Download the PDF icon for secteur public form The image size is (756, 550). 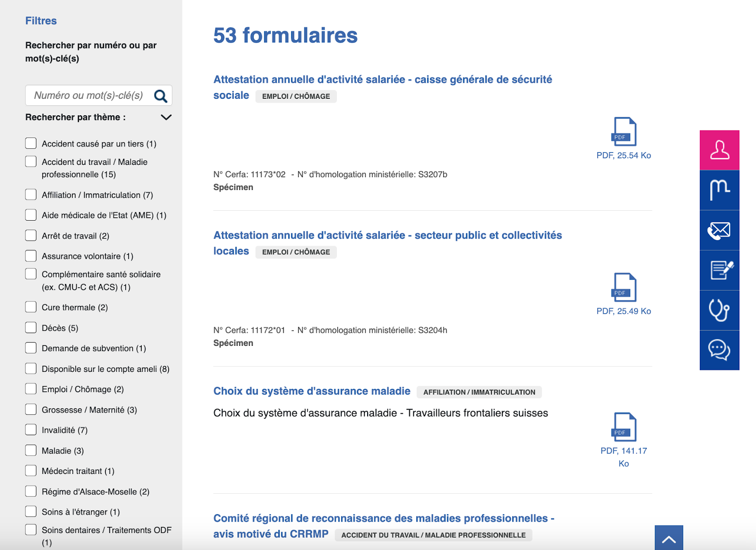coord(624,287)
